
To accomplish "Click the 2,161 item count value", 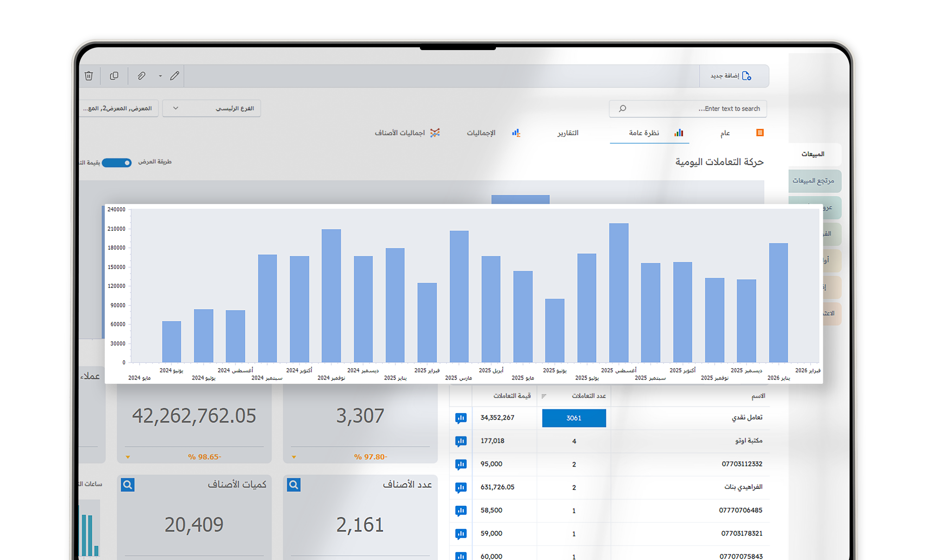I will (360, 525).
